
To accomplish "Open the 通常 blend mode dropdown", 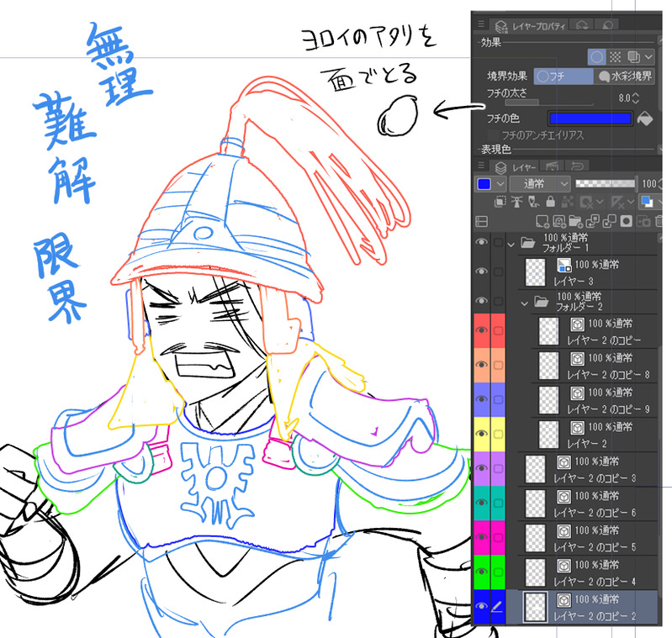I will [540, 184].
